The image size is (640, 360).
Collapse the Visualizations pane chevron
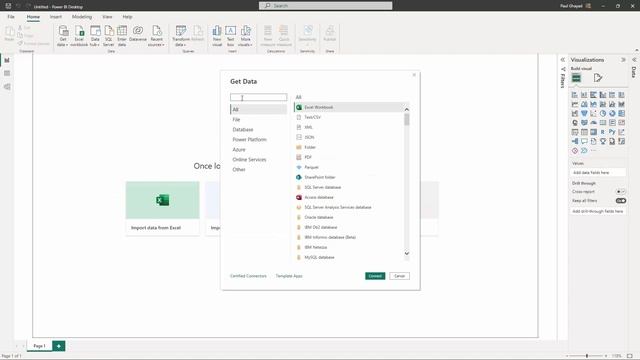(x=623, y=60)
